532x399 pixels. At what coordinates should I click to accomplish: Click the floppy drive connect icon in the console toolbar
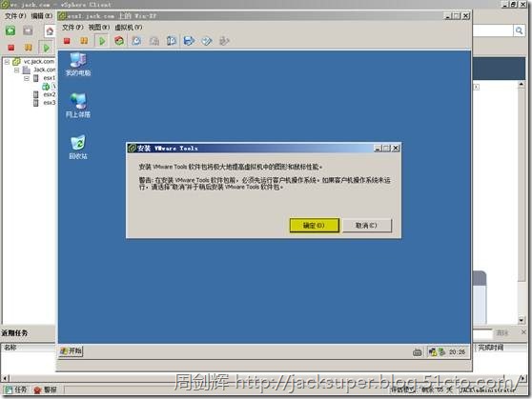189,41
